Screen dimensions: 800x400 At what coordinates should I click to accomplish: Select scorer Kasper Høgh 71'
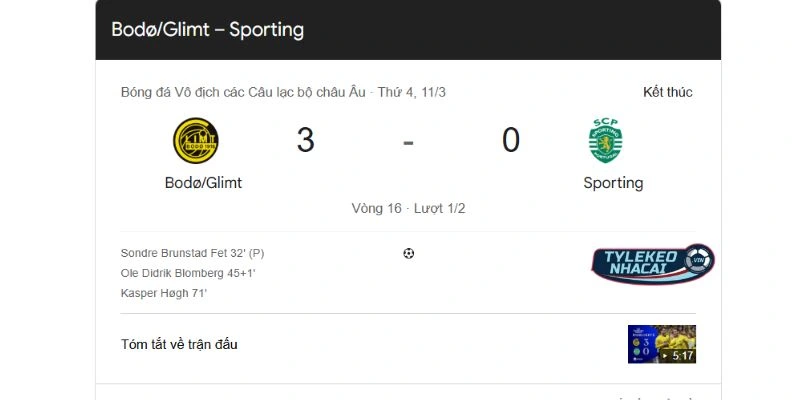tap(163, 293)
